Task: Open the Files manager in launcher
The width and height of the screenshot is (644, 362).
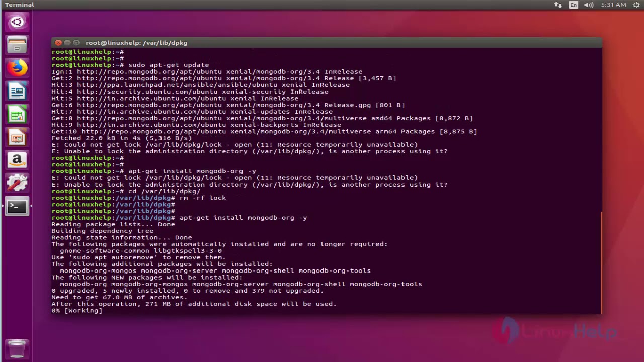Action: [17, 45]
